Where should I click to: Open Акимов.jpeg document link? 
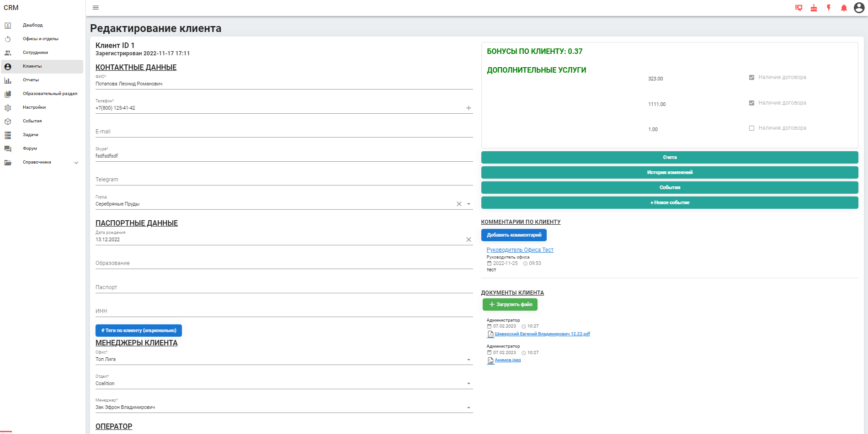pos(507,360)
